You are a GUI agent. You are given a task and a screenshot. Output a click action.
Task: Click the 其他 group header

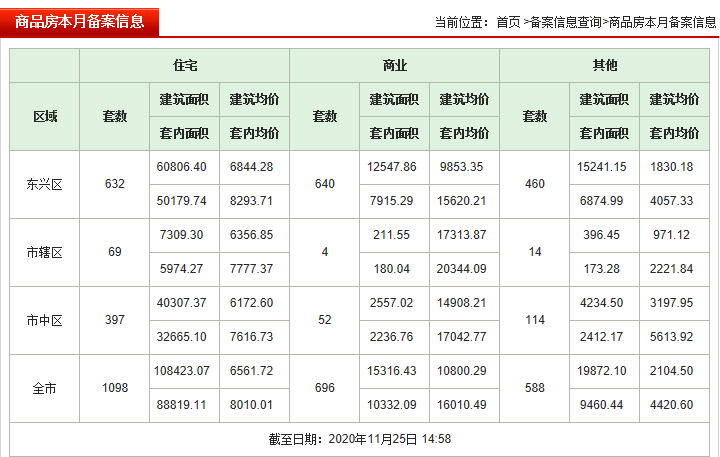pyautogui.click(x=605, y=65)
